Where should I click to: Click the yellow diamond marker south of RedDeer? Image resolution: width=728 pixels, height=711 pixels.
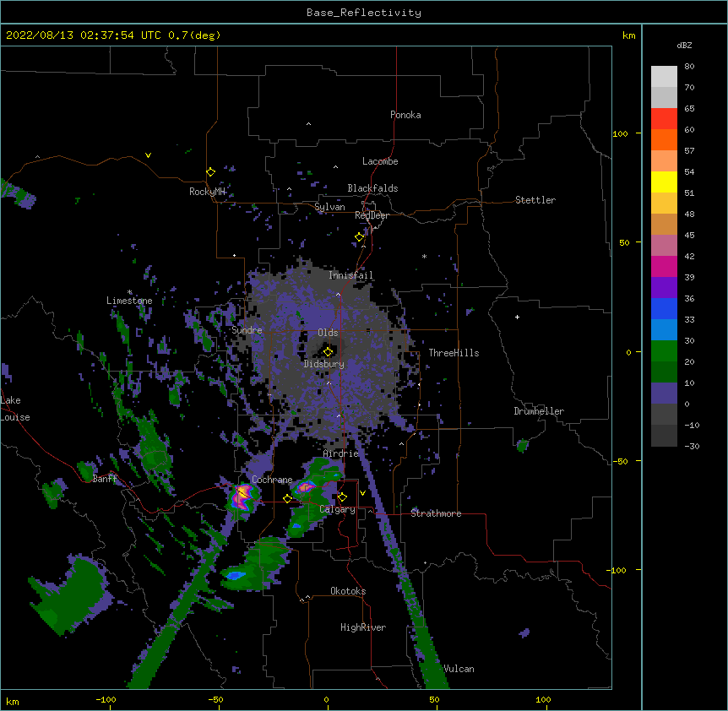360,237
